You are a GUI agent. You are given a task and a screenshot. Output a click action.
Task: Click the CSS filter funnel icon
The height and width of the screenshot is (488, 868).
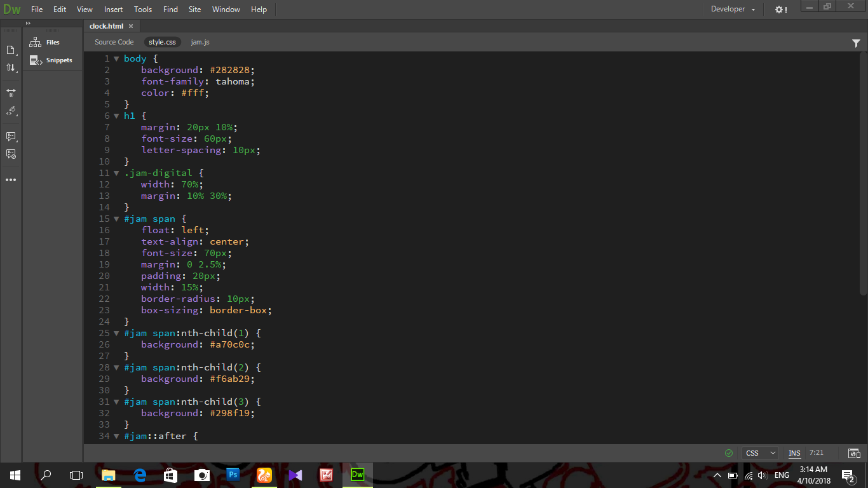click(x=856, y=42)
